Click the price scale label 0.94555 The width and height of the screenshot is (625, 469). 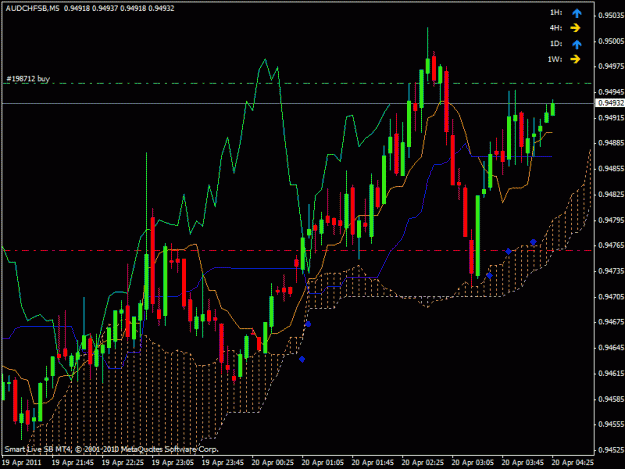pyautogui.click(x=611, y=424)
